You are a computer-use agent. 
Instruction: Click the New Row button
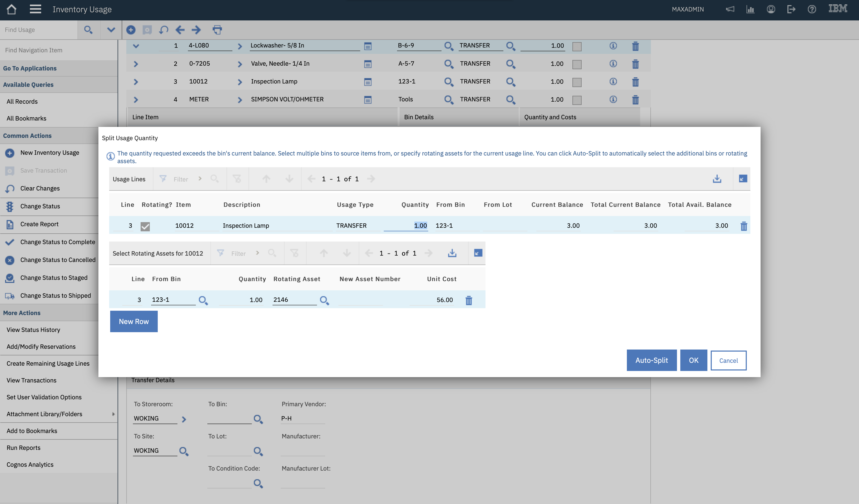(x=134, y=321)
